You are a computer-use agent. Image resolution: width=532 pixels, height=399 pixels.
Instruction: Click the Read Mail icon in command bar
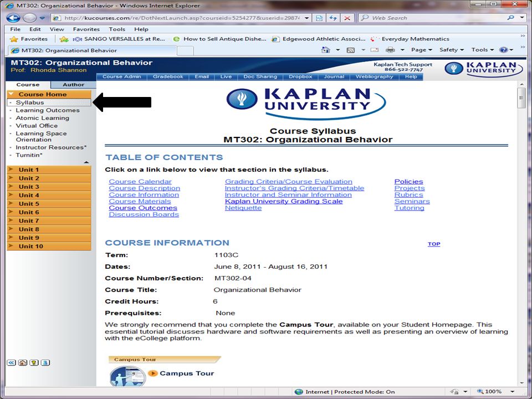pos(375,50)
